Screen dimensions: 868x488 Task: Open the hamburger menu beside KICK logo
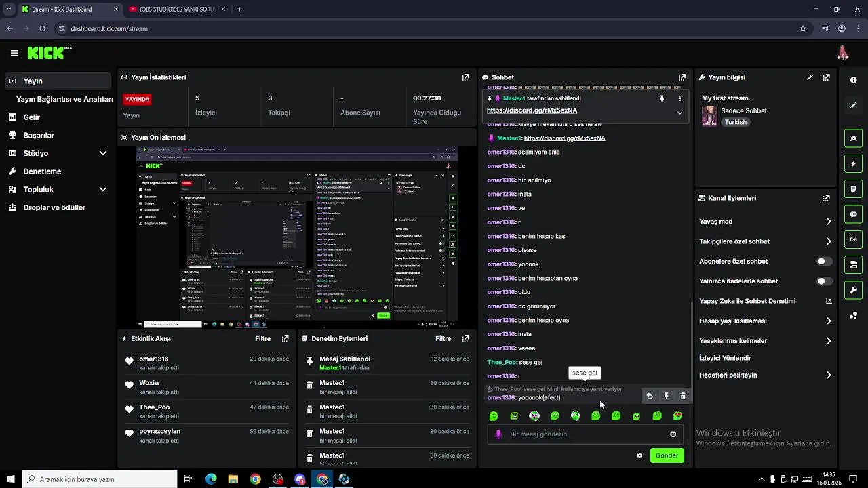coord(14,53)
